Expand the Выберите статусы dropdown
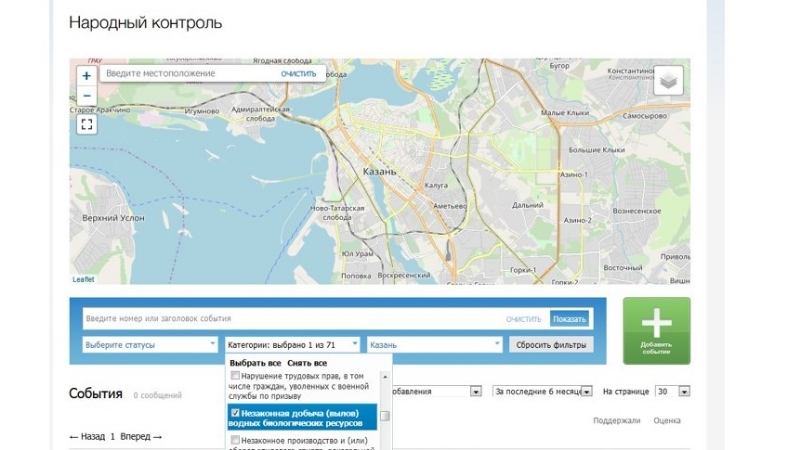This screenshot has height=450, width=800. point(151,345)
